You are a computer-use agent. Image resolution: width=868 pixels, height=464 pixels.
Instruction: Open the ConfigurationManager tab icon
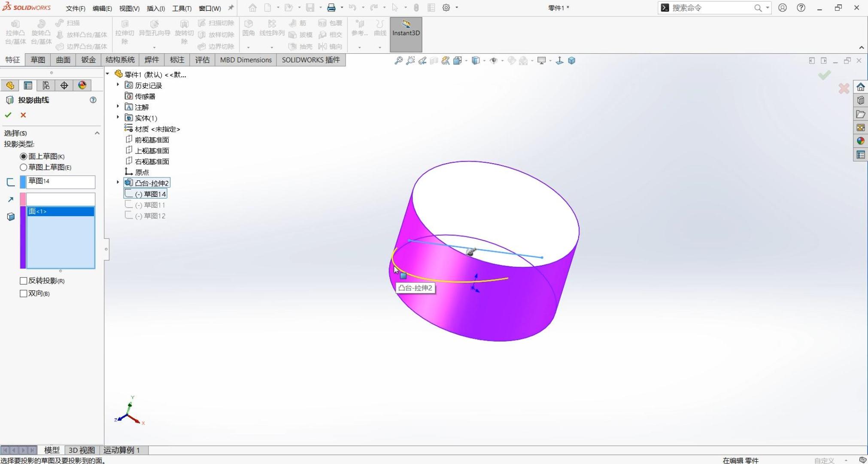46,85
